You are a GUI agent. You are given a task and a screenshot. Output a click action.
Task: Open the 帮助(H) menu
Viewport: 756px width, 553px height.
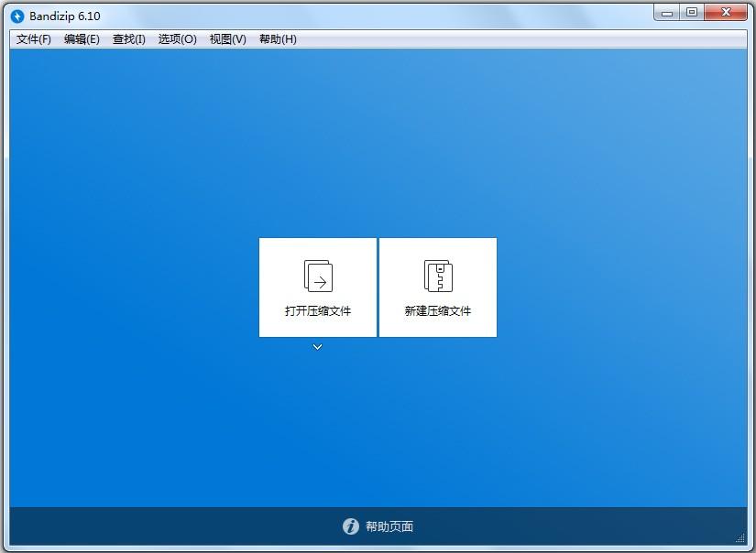(275, 39)
